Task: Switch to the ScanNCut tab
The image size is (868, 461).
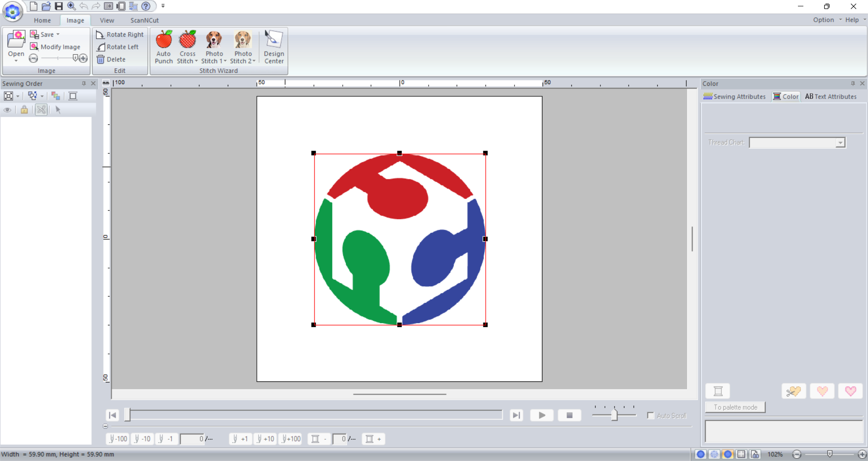Action: [144, 20]
